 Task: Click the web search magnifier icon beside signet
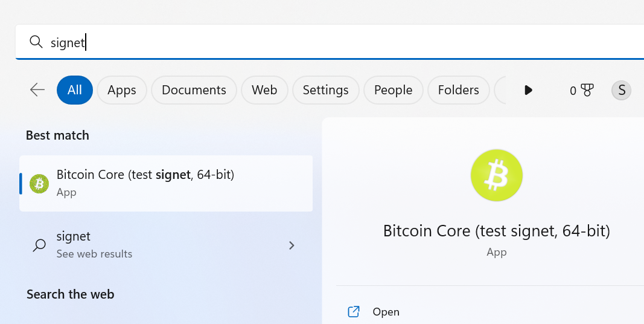(x=39, y=245)
